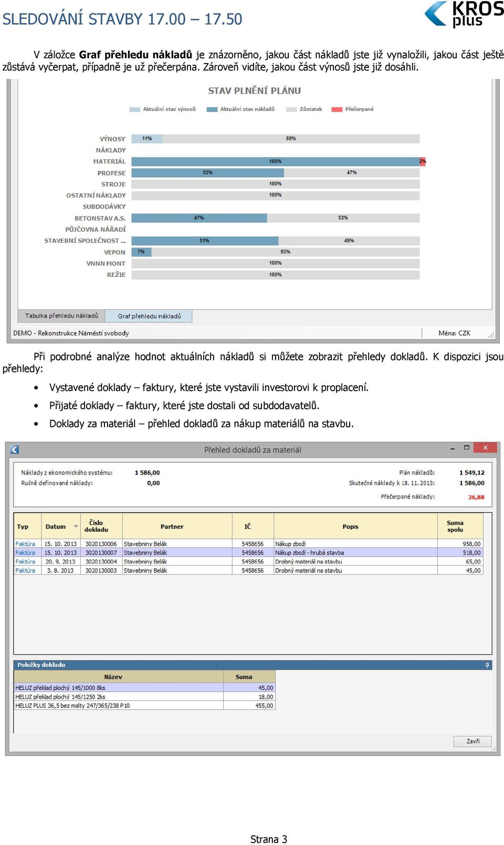The image size is (504, 845).
Task: Click the VÝNOSY 11% bar segment
Action: click(147, 139)
